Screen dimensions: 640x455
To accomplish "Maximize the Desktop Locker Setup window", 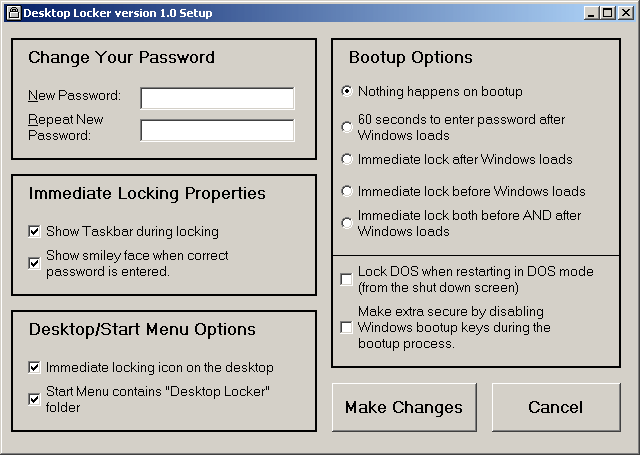I will 607,13.
